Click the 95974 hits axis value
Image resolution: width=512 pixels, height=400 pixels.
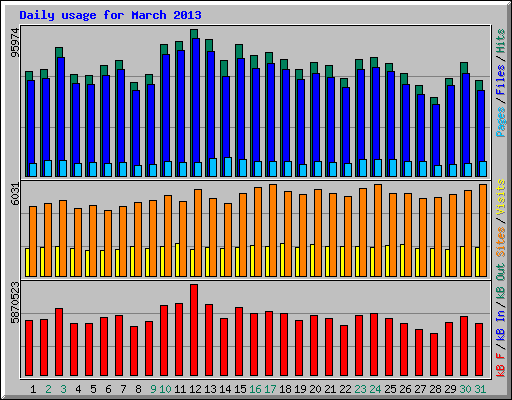(15, 43)
